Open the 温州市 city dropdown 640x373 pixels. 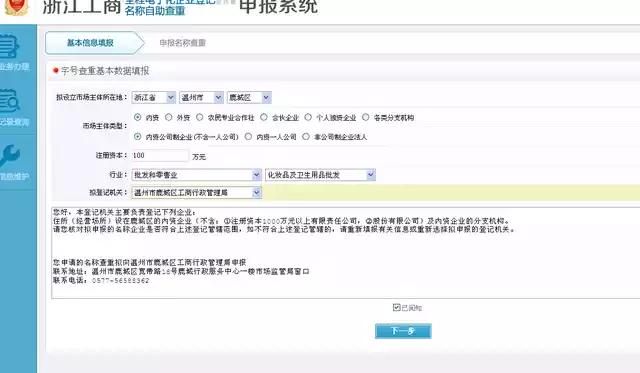click(202, 98)
